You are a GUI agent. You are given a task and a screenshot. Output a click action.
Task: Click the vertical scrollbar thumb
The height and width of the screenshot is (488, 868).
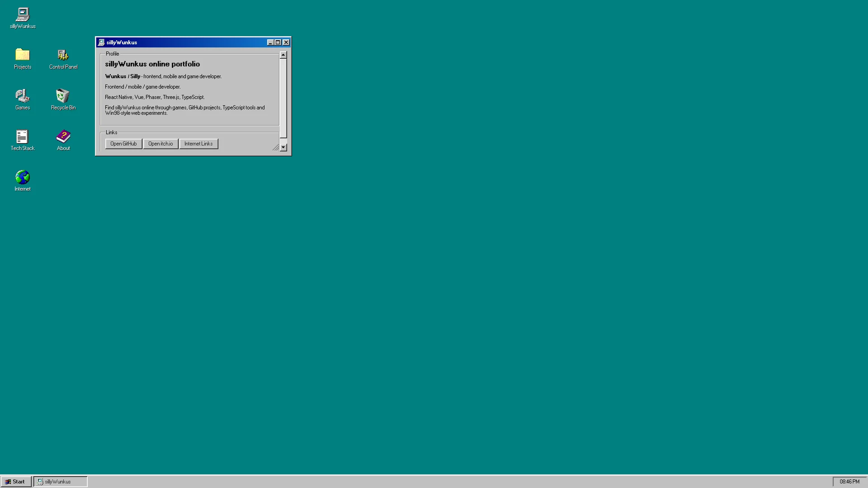(283, 99)
